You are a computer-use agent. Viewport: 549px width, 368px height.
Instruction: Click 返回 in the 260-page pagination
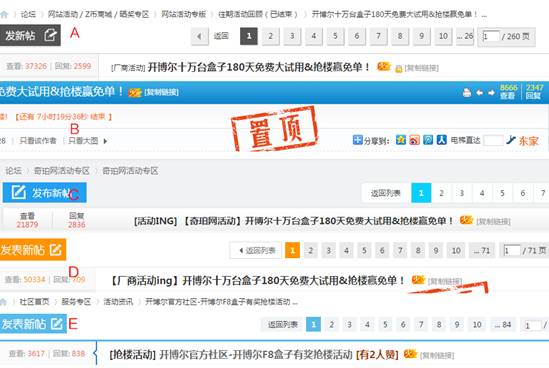(221, 36)
